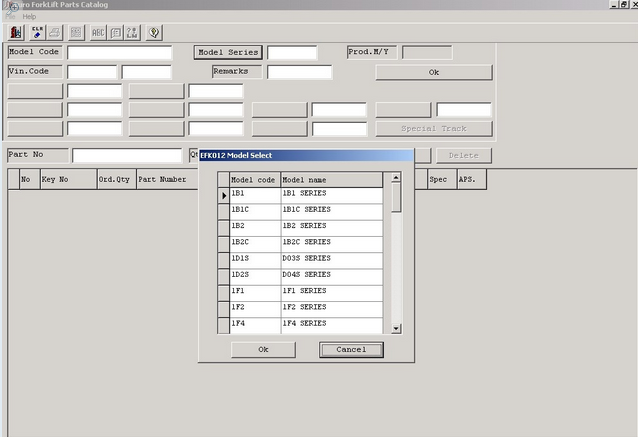Focus the Model Code input field
Screen dimensions: 638x437
pos(120,53)
